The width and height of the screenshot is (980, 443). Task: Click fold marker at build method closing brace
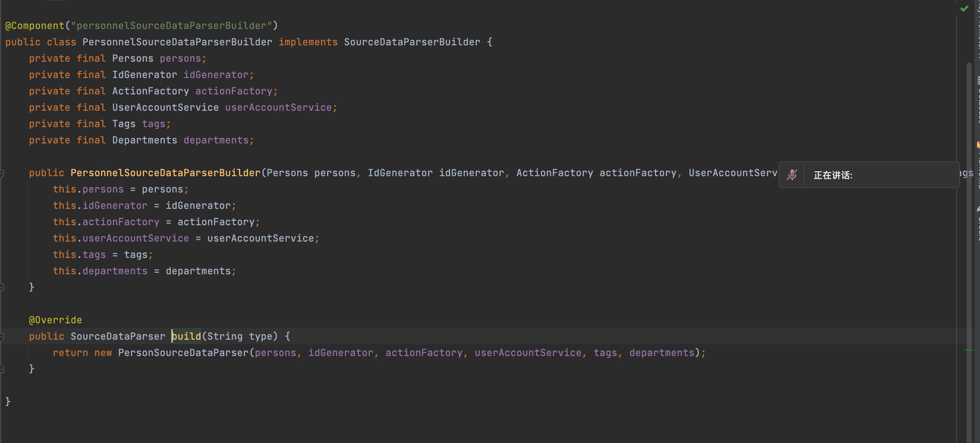pyautogui.click(x=2, y=368)
